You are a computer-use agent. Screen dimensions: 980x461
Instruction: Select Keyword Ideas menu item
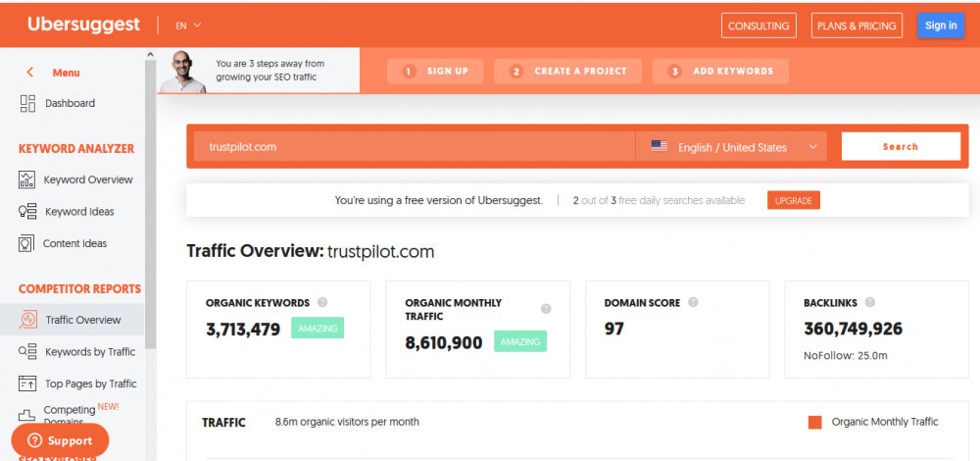(79, 212)
